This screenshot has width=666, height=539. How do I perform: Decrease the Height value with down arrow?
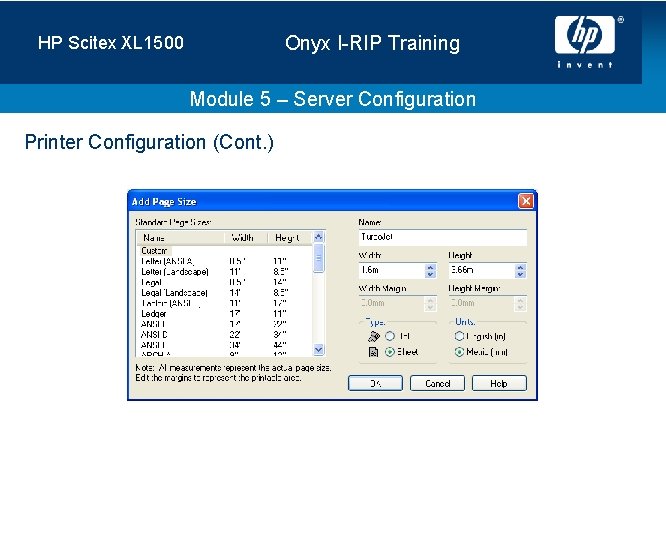point(520,274)
